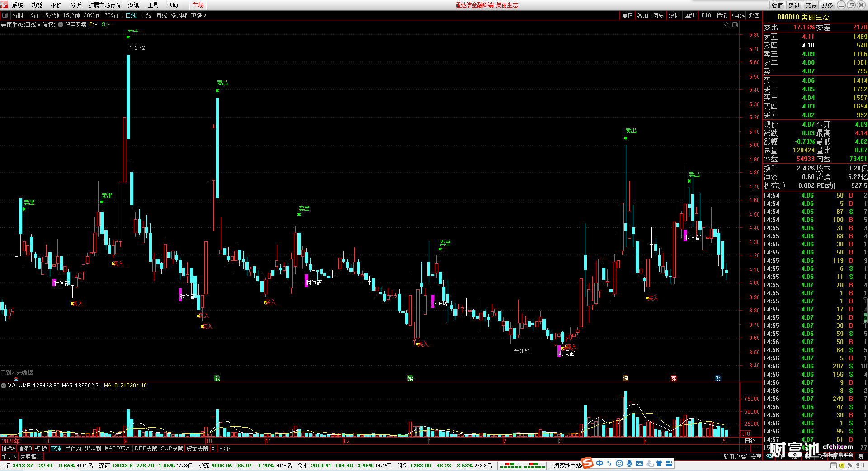This screenshot has height=471, width=868.
Task: Click the 行情 top-right button
Action: tap(778, 5)
